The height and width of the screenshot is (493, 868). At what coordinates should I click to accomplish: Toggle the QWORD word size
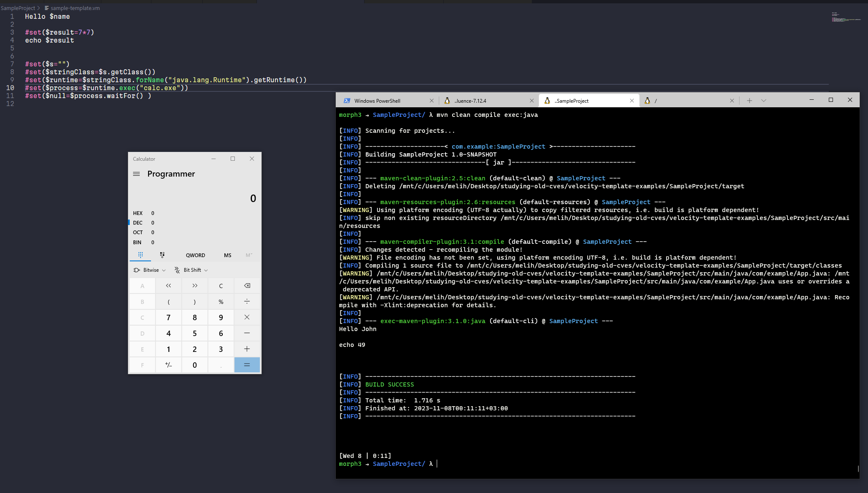point(196,255)
